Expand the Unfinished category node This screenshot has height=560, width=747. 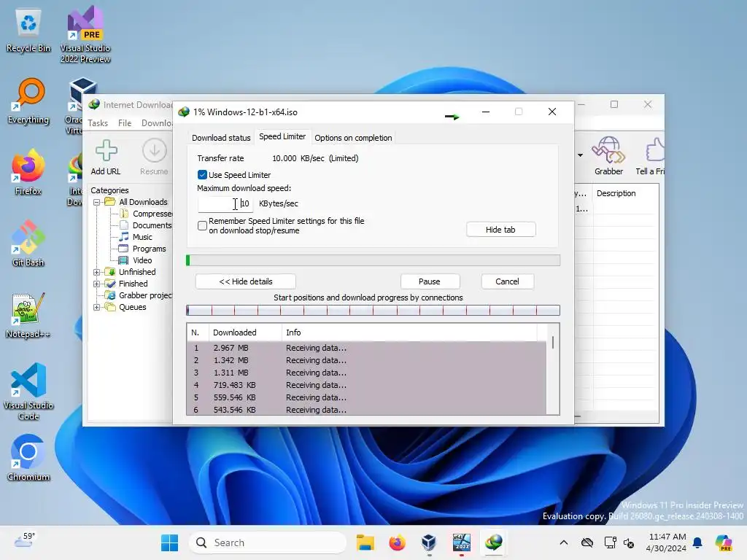97,272
